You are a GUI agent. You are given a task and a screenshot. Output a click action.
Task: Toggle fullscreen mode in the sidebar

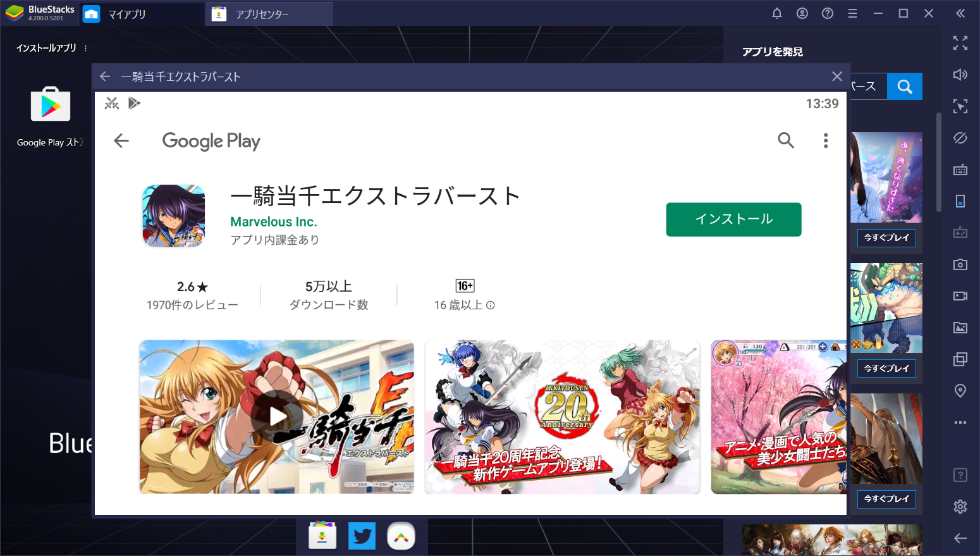(x=960, y=43)
